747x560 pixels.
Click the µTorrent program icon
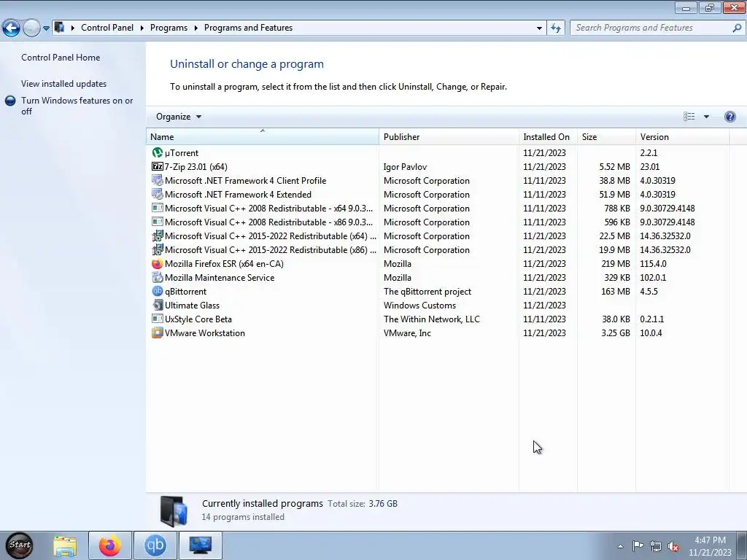[x=158, y=153]
